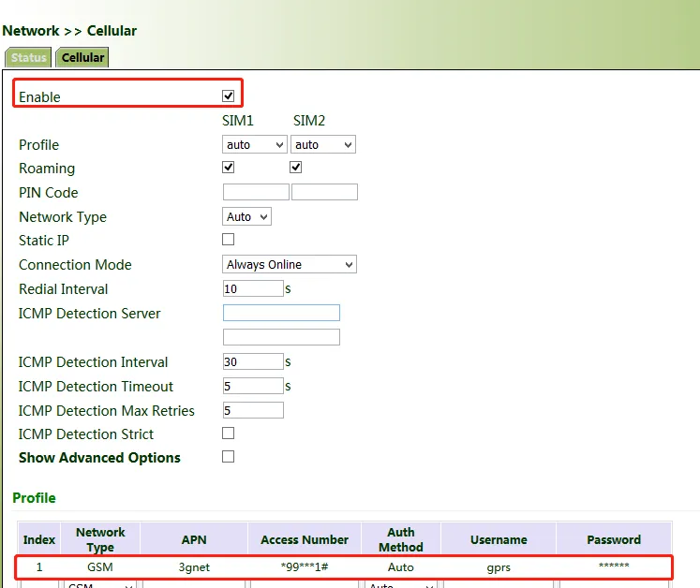Click the SIM1 column label
Viewport: 700px width, 588px height.
click(238, 121)
